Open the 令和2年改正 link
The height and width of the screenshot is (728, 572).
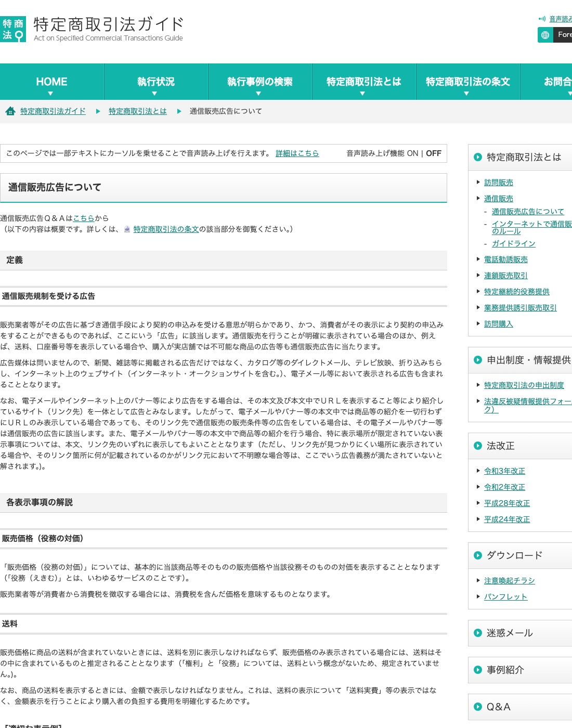pos(504,487)
